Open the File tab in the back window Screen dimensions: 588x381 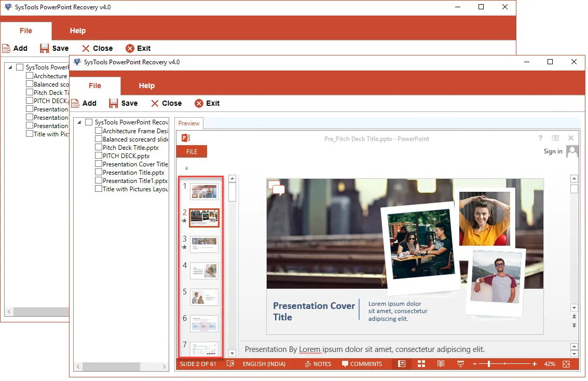click(26, 31)
